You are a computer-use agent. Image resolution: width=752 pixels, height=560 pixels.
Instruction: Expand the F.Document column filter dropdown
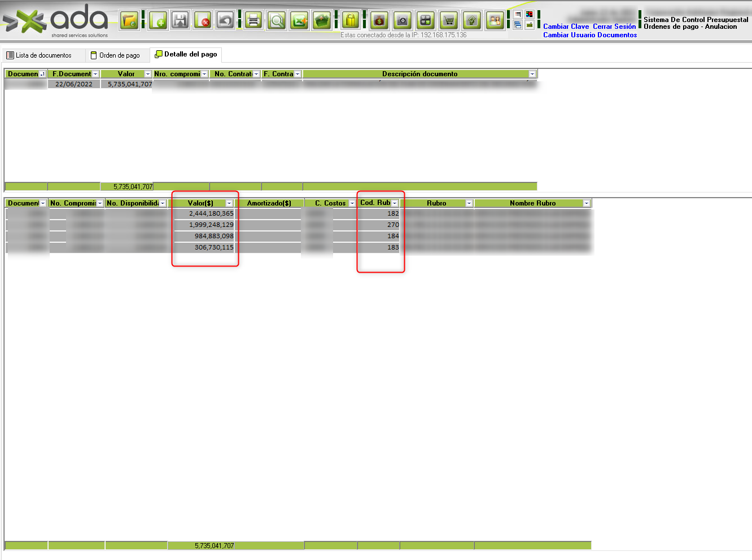[x=95, y=74]
